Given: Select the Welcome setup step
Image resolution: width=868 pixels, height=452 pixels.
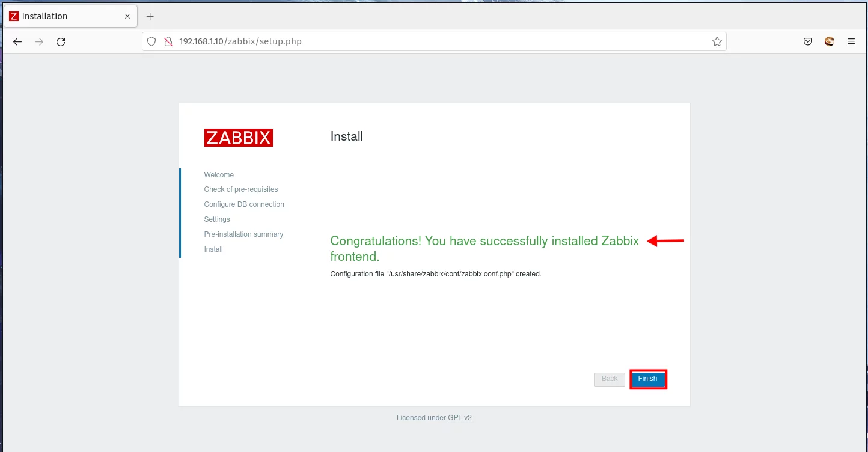Looking at the screenshot, I should coord(219,175).
